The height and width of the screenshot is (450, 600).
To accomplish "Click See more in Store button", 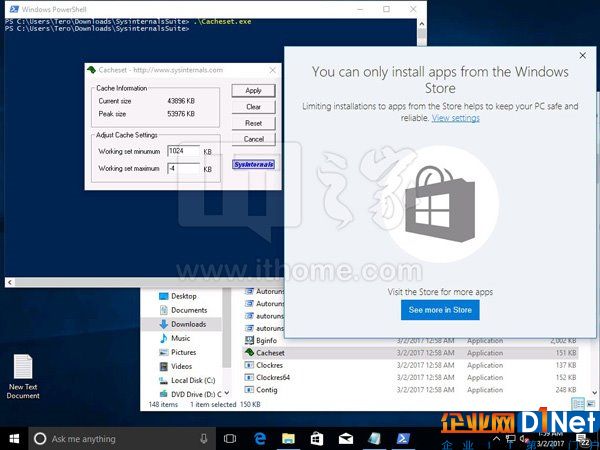I will [440, 310].
